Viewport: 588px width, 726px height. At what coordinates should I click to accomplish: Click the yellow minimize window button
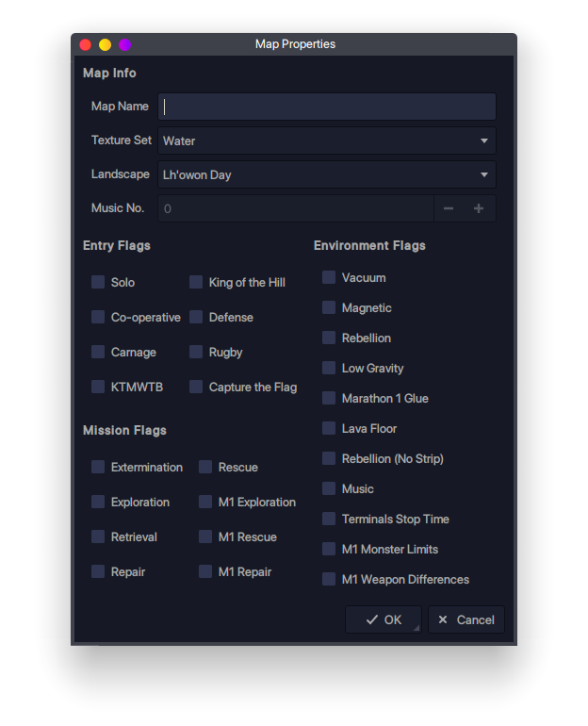(105, 44)
